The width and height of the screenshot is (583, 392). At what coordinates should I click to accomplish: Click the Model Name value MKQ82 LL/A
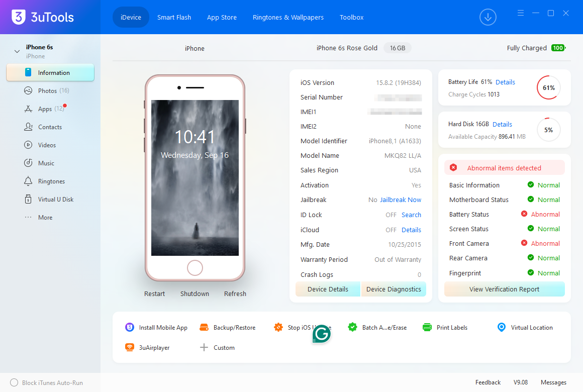pyautogui.click(x=403, y=155)
